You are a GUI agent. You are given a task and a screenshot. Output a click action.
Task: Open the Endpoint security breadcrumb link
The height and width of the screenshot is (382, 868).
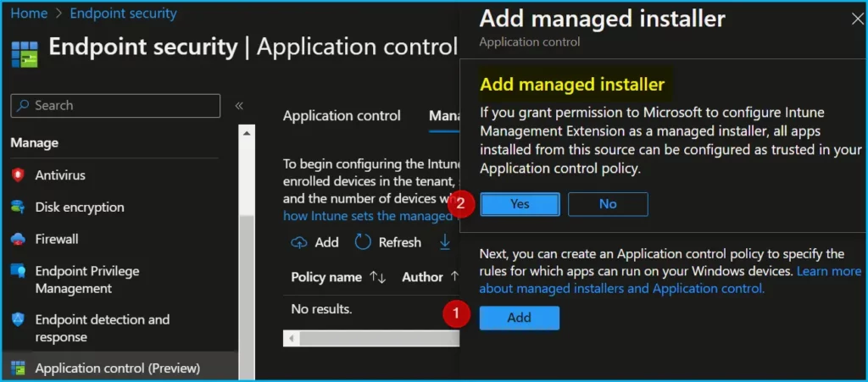[124, 14]
